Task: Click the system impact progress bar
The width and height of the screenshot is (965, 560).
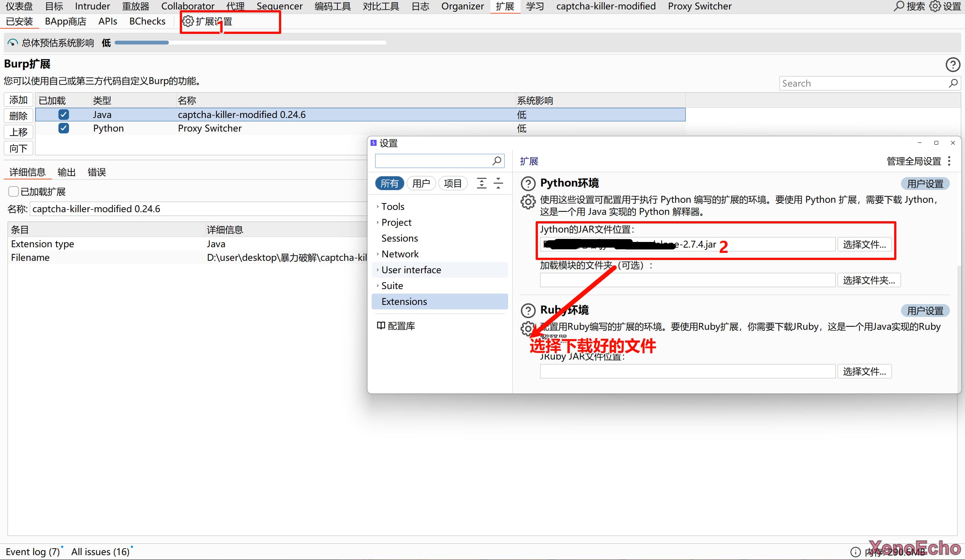Action: click(x=250, y=43)
